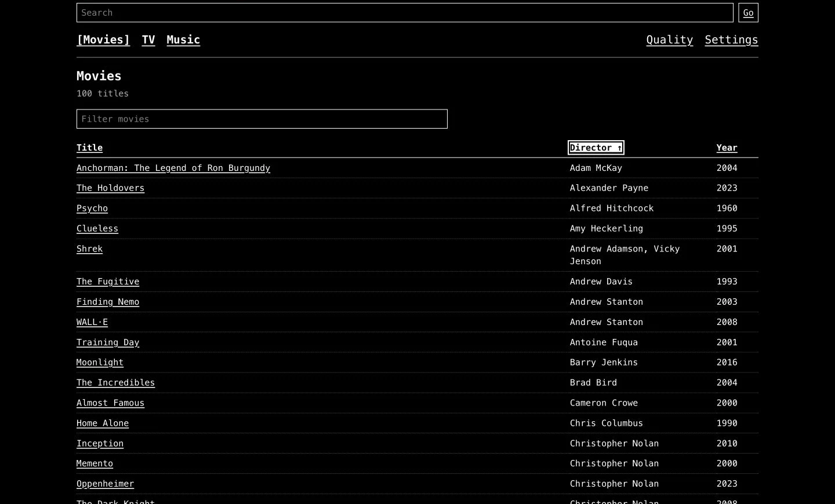Click director cell Barry Jenkins
This screenshot has width=835, height=504.
tap(604, 363)
